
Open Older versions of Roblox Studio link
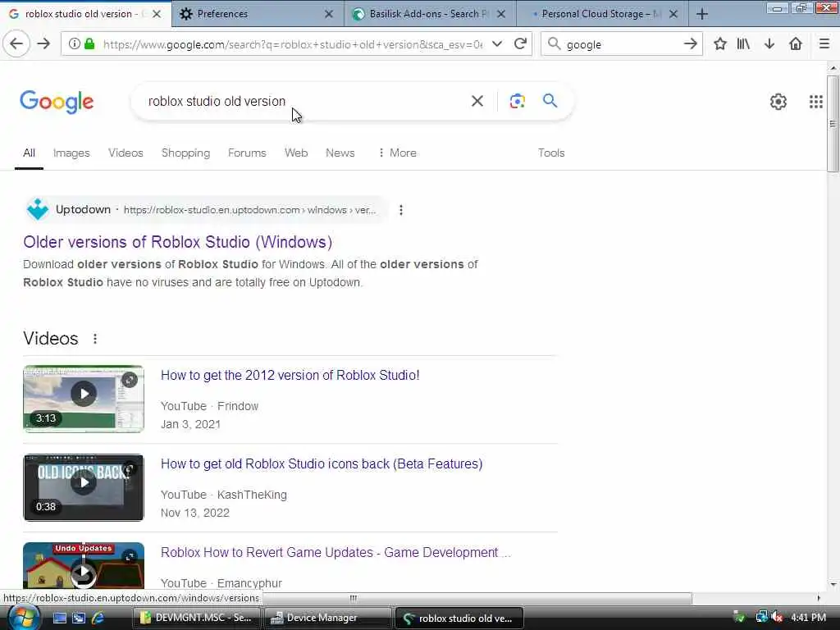click(177, 242)
